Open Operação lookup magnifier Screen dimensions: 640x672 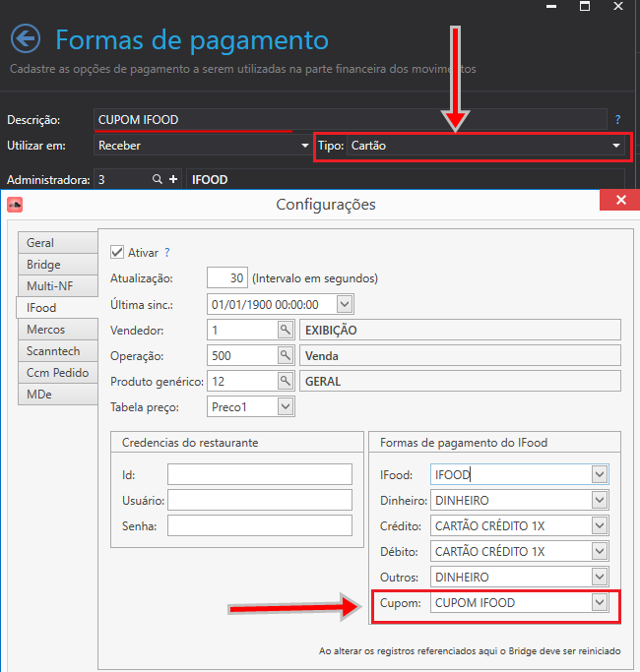tap(286, 355)
